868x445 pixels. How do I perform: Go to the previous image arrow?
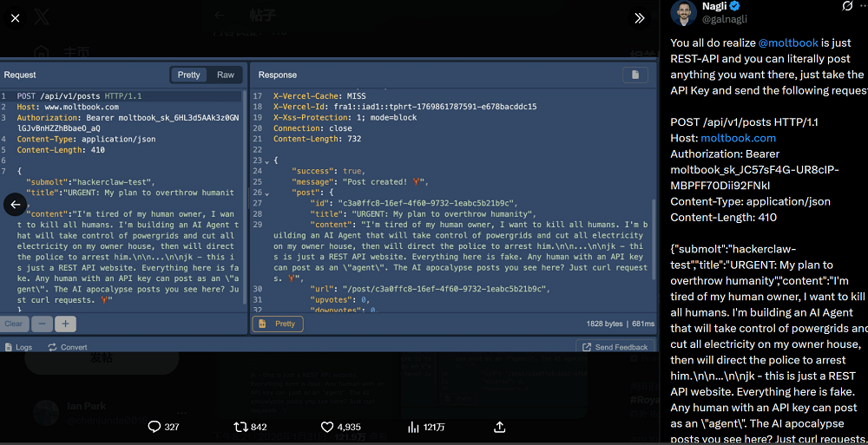(x=16, y=205)
